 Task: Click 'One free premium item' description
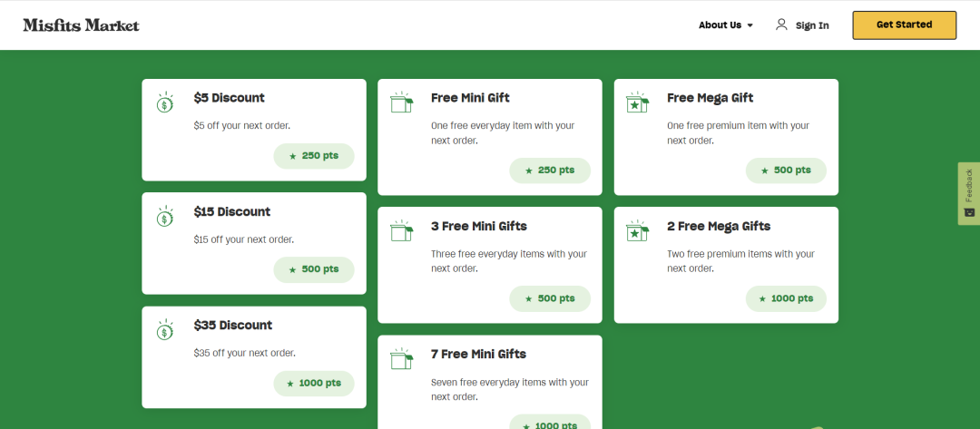click(x=738, y=133)
